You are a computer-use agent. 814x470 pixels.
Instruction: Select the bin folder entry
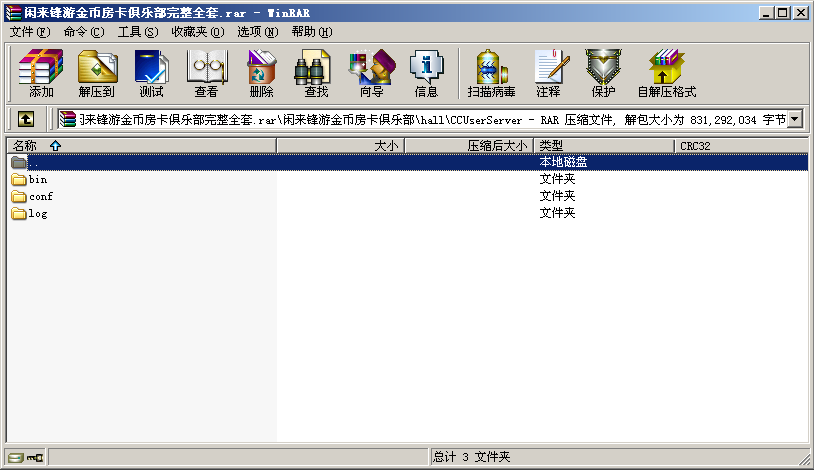tap(37, 180)
